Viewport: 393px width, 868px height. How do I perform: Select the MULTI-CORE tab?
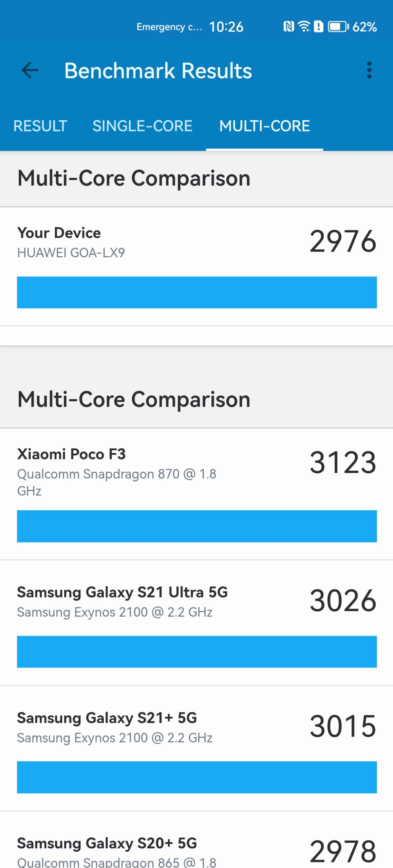(x=264, y=126)
